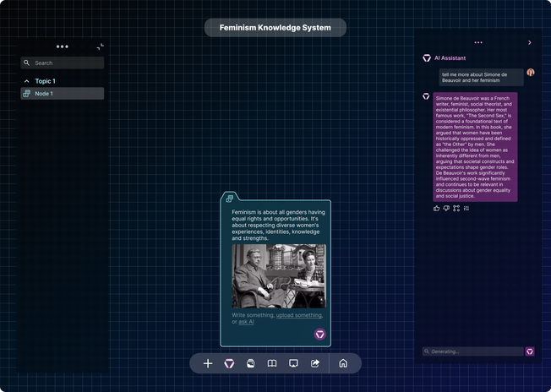Click the share arrow icon

(315, 363)
